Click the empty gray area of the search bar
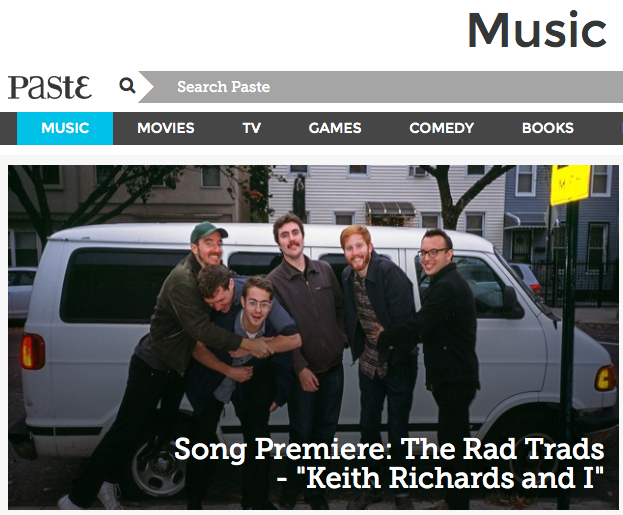Viewport: 623px width, 515px height. (437, 87)
